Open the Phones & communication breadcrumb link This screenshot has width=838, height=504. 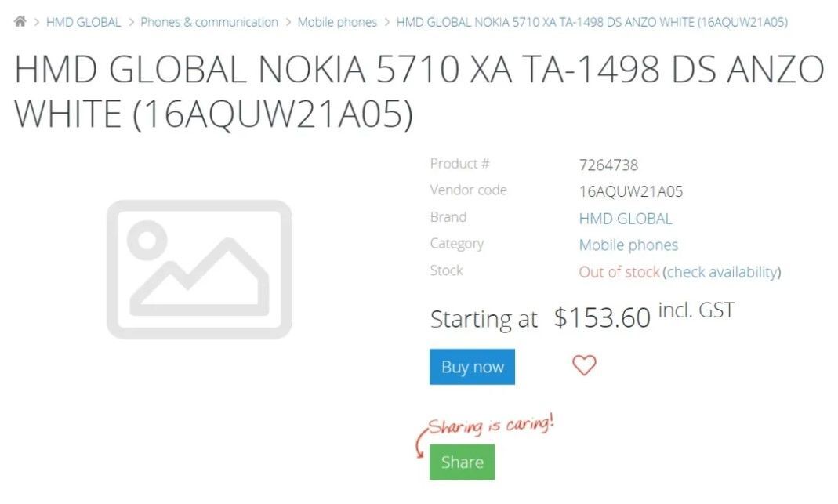208,22
